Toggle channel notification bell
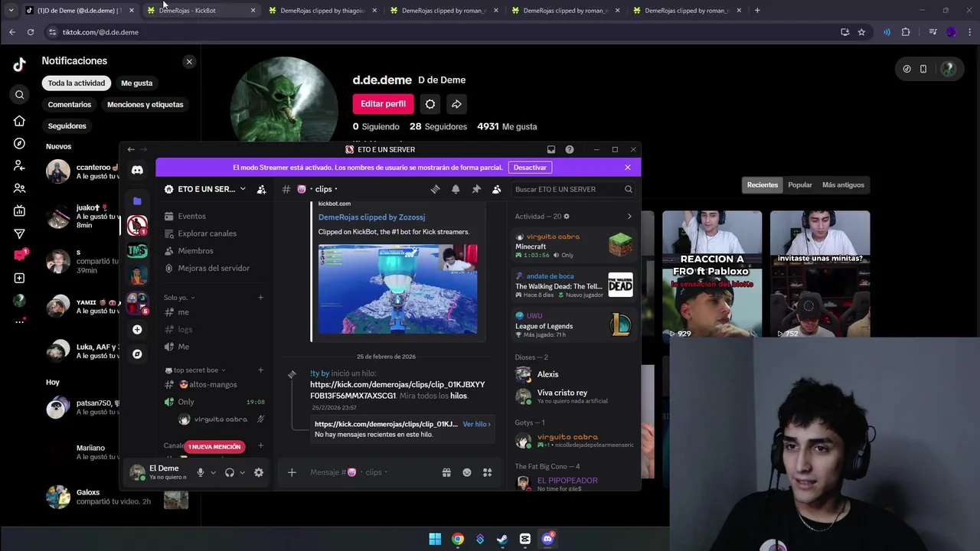980x551 pixels. [456, 189]
